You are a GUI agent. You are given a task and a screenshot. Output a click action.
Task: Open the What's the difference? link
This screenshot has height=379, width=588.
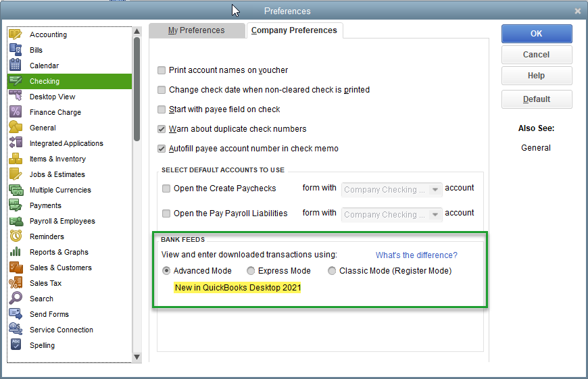click(x=416, y=255)
